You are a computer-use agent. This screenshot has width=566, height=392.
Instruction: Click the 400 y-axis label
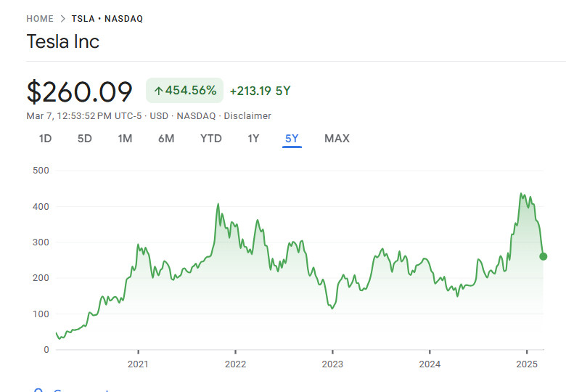(41, 206)
